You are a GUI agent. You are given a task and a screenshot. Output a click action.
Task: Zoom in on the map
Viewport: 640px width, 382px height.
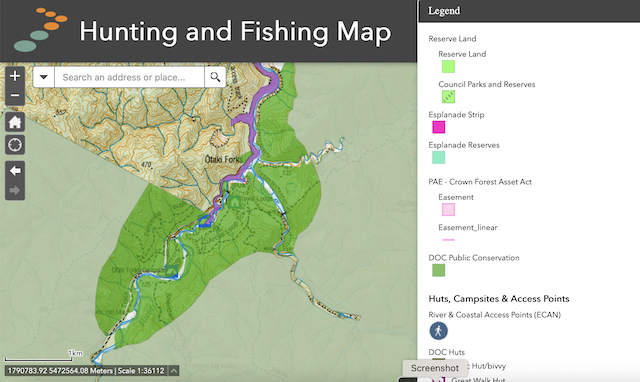coord(15,76)
